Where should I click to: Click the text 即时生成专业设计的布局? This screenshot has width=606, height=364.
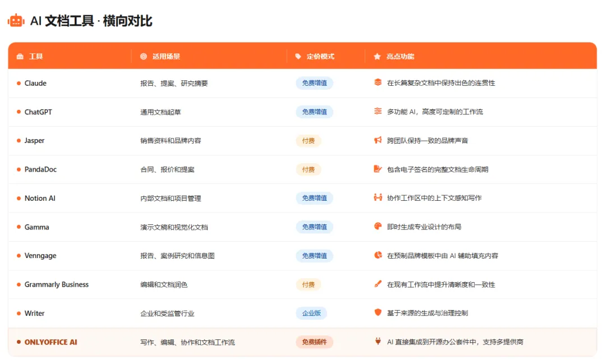point(424,227)
